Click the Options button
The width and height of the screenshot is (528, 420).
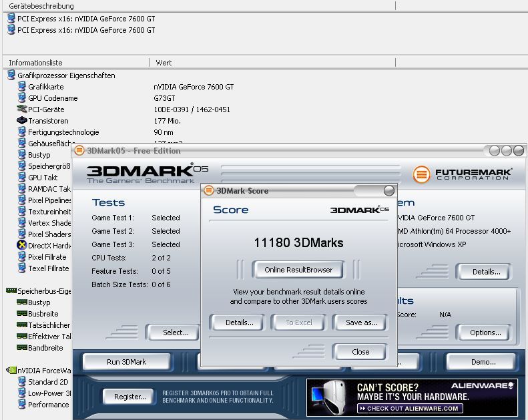point(484,333)
